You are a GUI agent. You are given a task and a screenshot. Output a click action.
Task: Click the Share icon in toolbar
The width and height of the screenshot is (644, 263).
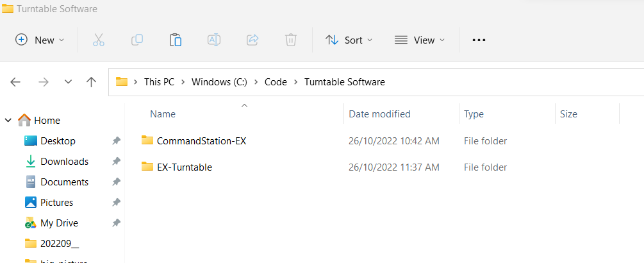pos(252,40)
